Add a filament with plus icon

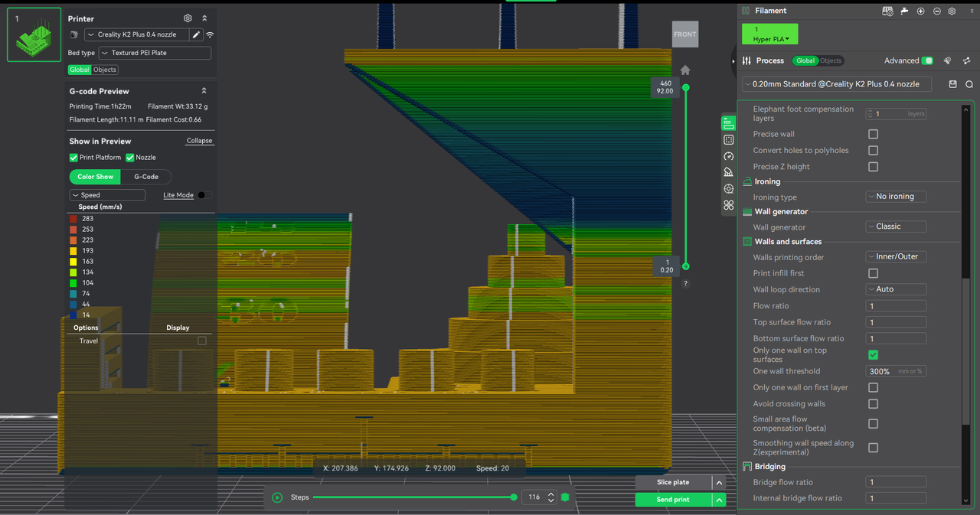click(920, 11)
